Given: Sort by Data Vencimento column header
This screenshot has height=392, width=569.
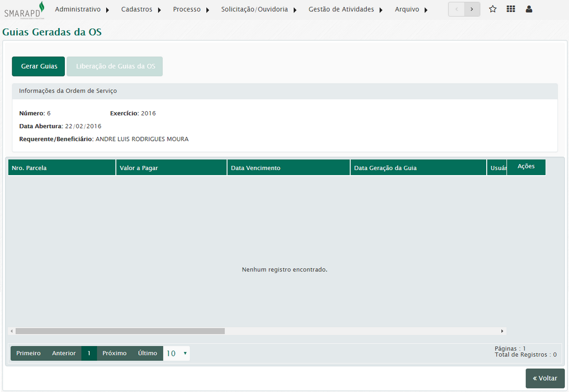Looking at the screenshot, I should pos(289,168).
